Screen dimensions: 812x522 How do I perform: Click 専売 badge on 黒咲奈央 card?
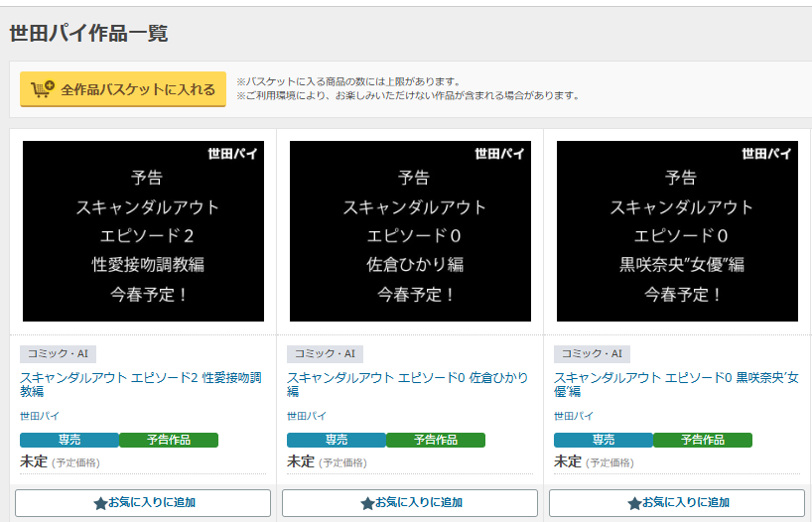[x=604, y=440]
